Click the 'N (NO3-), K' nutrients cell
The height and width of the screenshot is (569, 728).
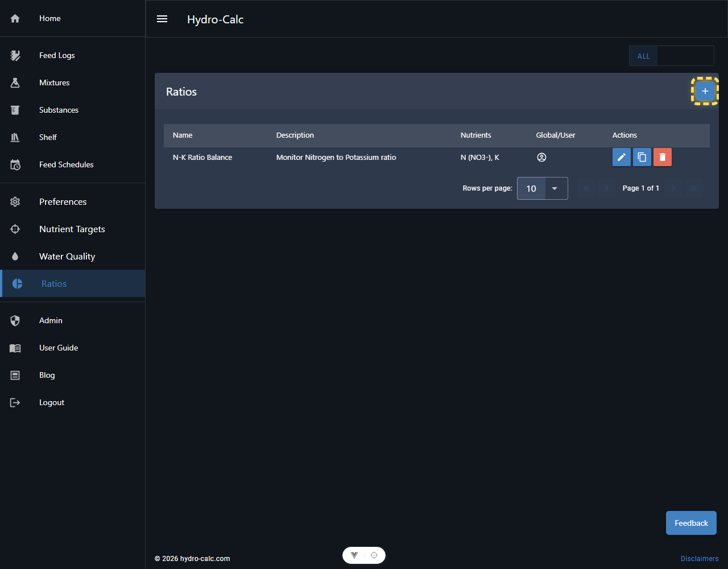[480, 158]
